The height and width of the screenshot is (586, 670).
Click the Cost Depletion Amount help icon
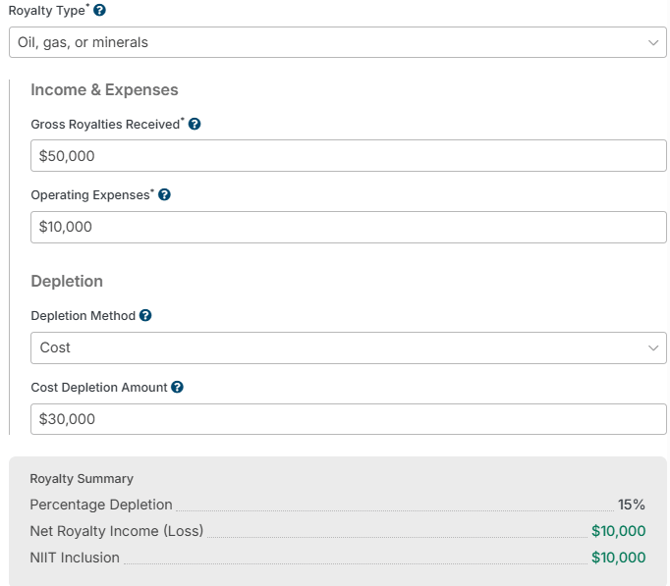point(177,387)
